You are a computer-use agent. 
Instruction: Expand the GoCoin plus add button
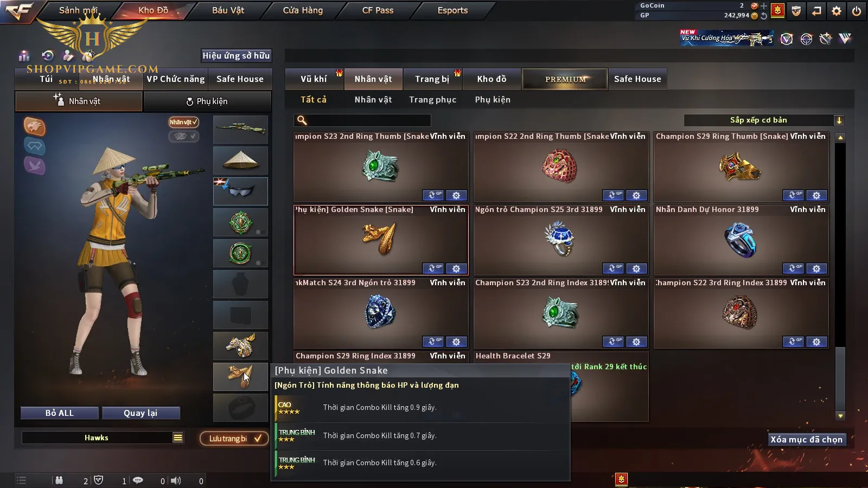point(764,5)
